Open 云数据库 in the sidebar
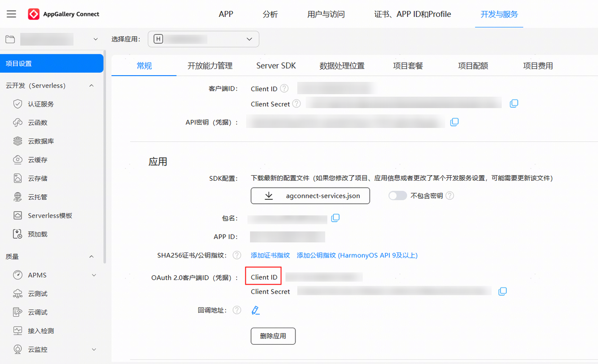The image size is (598, 364). 41,141
